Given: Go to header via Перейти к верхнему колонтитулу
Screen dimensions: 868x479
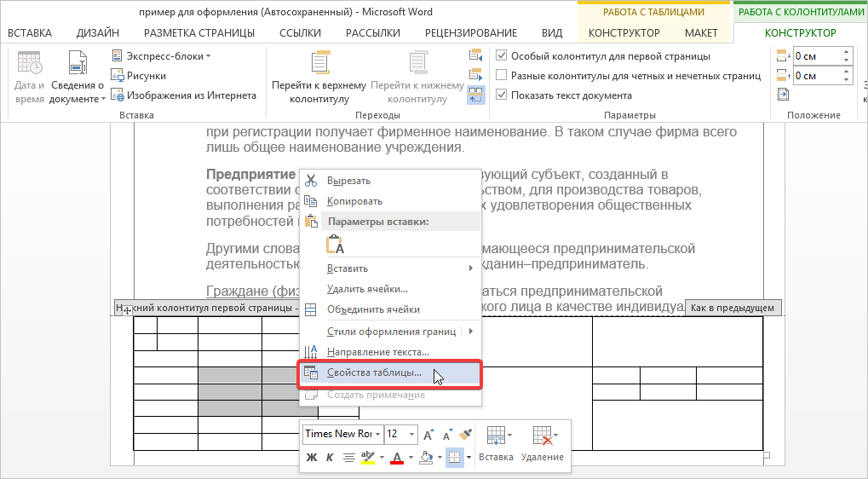Looking at the screenshot, I should point(319,76).
